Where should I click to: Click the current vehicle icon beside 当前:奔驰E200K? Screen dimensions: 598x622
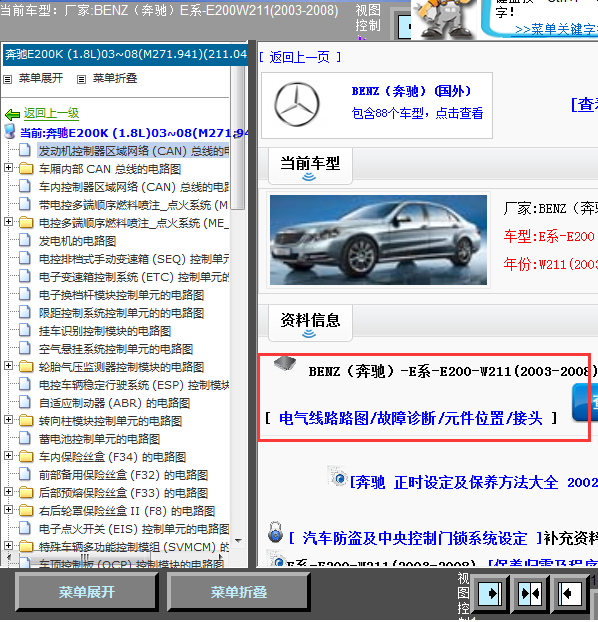point(10,131)
